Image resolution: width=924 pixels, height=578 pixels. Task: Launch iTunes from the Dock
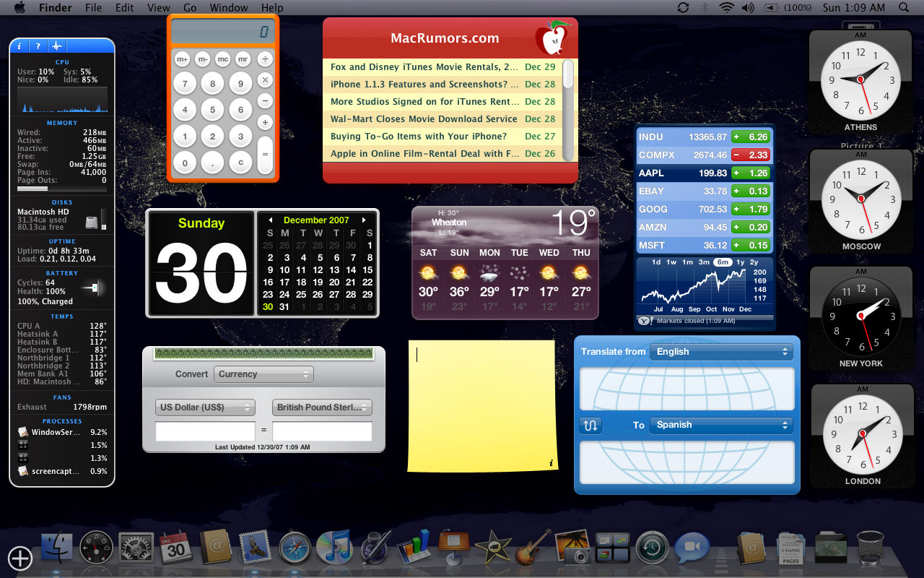tap(334, 547)
